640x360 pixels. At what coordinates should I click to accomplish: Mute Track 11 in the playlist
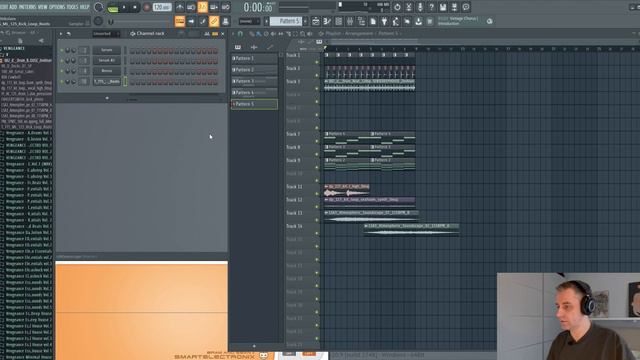317,193
